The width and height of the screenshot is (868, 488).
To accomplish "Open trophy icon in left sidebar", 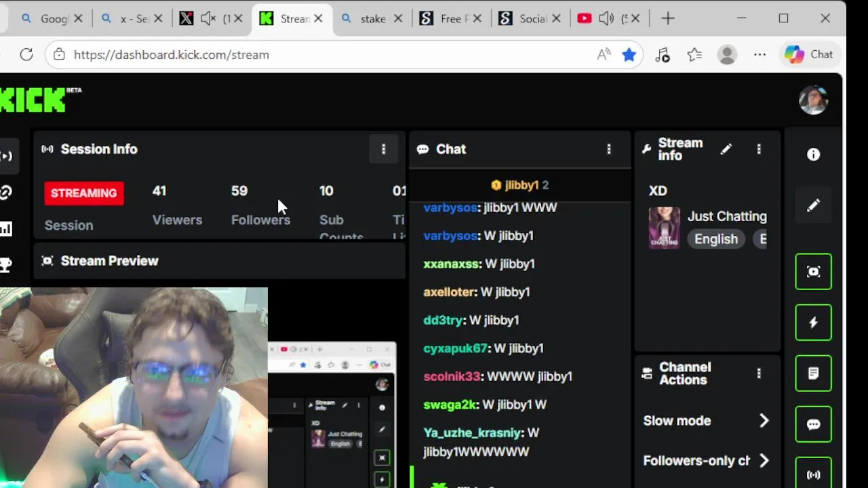I will (x=6, y=264).
